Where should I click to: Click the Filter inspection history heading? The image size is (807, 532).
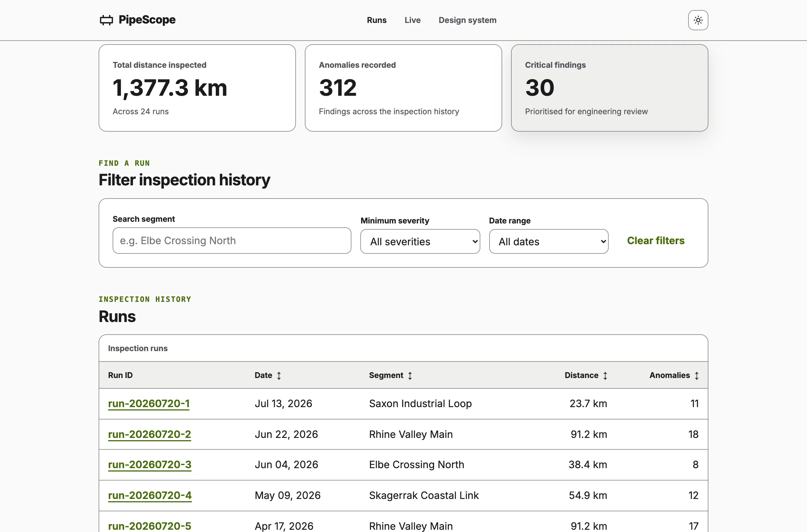point(184,180)
